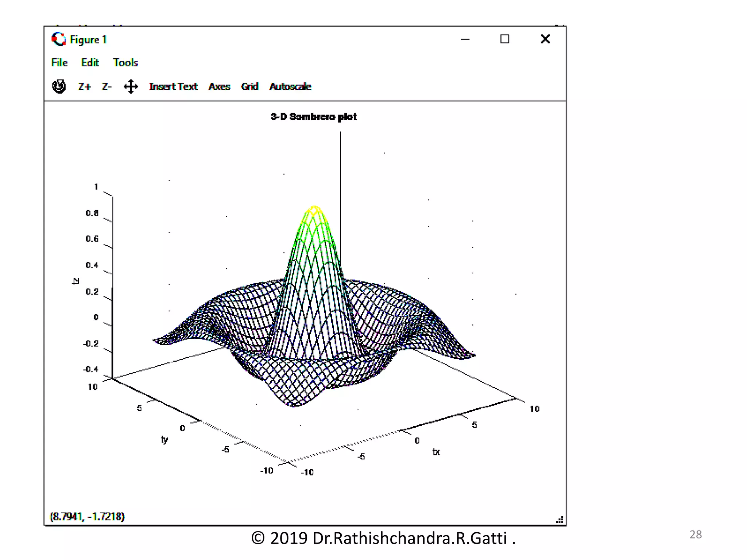
Task: Click the tx axis label
Action: pyautogui.click(x=436, y=452)
